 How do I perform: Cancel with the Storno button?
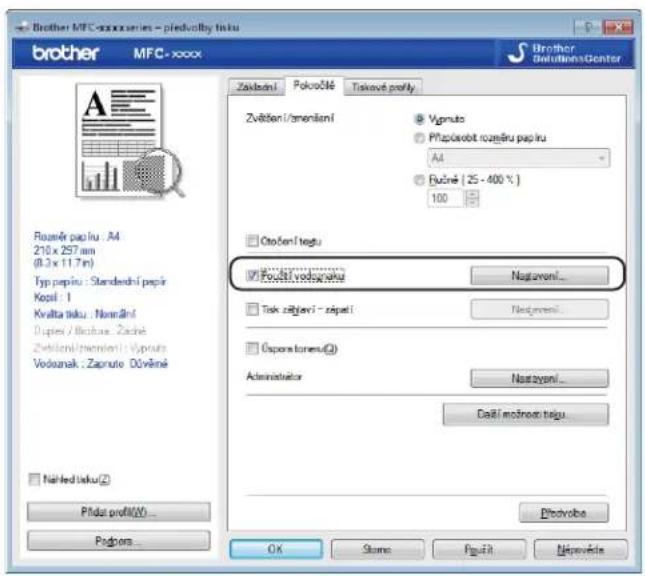click(377, 549)
